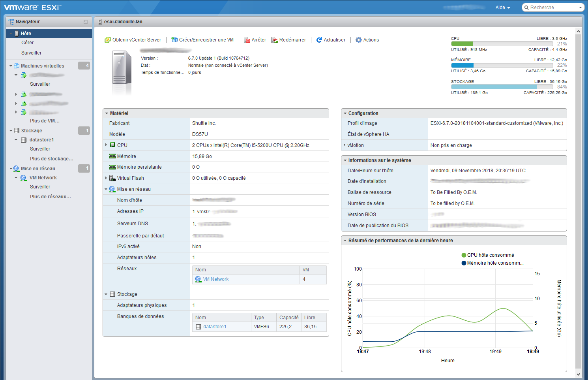Click the Actualiser refresh icon

coord(319,40)
